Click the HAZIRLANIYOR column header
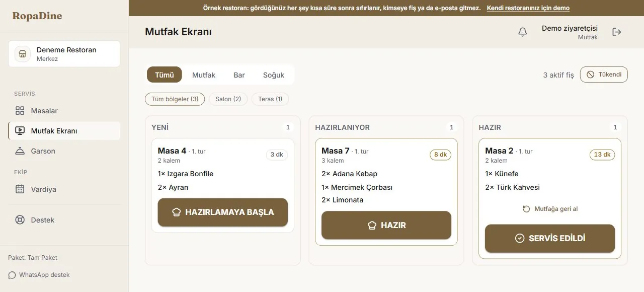 coord(343,127)
